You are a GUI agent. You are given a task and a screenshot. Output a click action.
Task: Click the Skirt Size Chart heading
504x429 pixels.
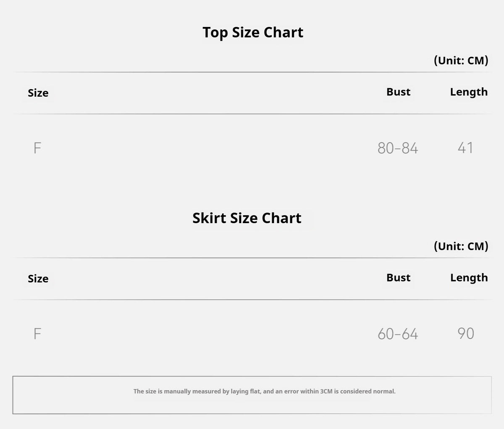coord(247,218)
